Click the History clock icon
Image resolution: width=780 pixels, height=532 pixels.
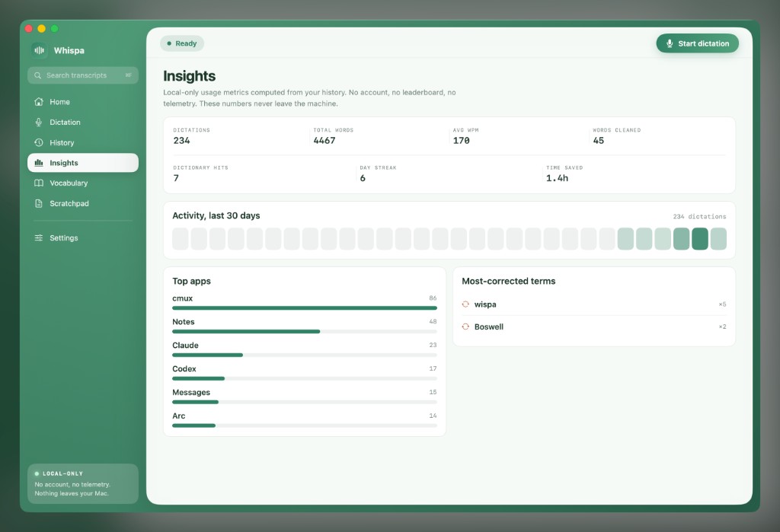pos(39,142)
